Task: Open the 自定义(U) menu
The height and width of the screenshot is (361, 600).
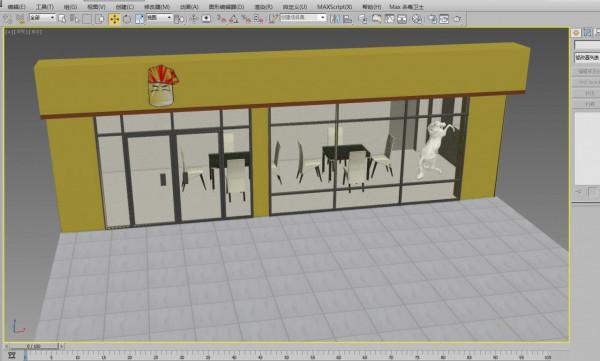Action: (x=295, y=7)
